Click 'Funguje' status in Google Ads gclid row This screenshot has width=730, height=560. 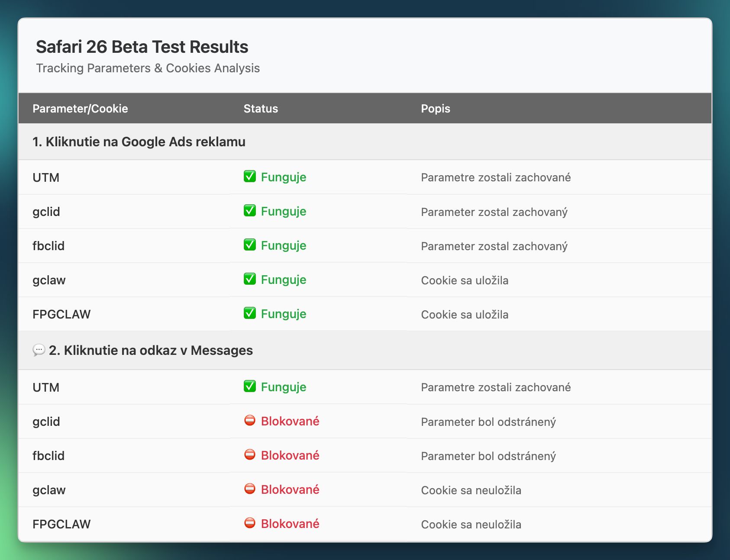tap(283, 212)
